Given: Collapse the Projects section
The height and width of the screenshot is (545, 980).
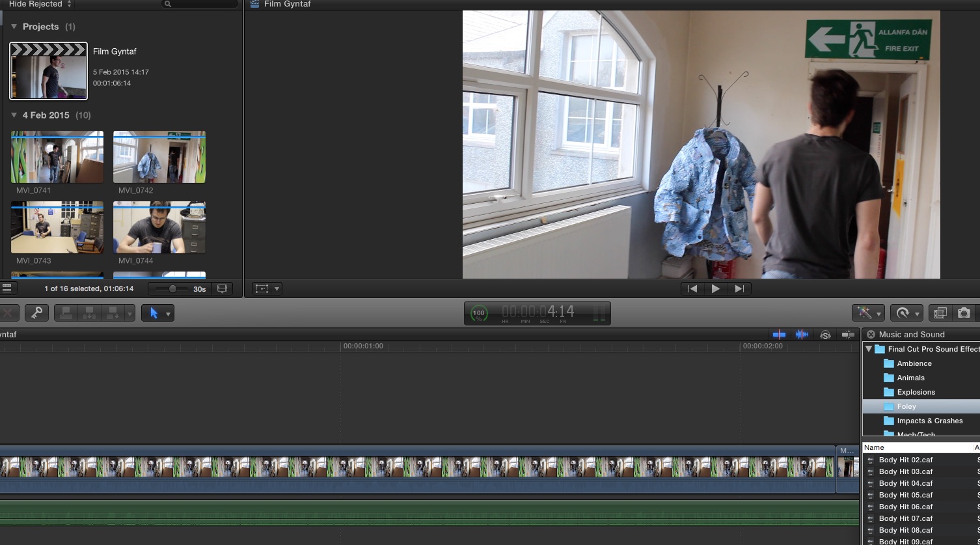Looking at the screenshot, I should click(x=14, y=27).
